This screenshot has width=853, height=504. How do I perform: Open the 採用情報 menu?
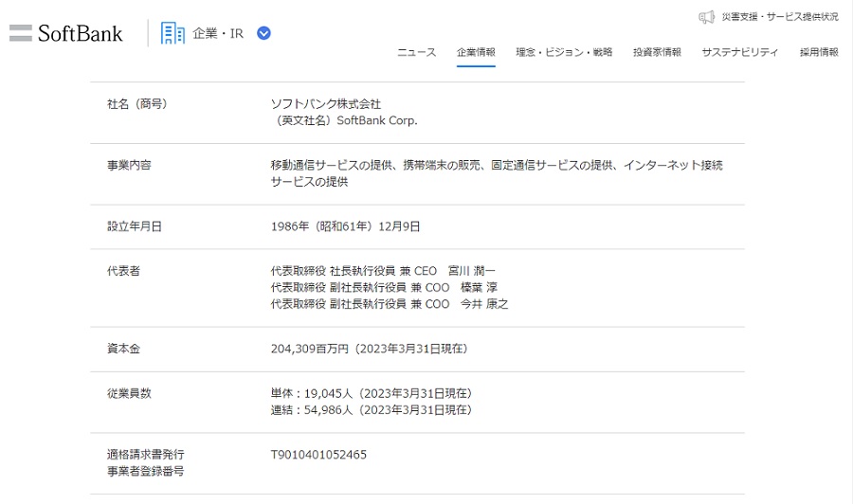tap(819, 52)
